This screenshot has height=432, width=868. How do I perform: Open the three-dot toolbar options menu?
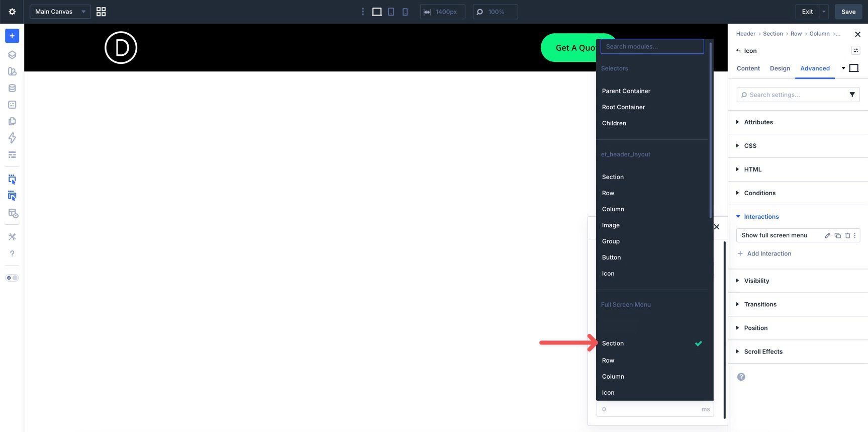[x=363, y=12]
